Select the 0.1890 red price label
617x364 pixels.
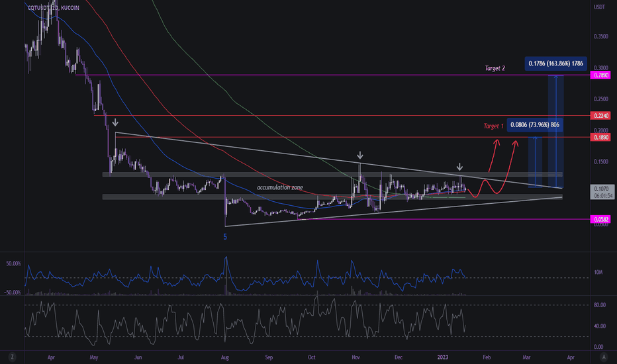(600, 138)
